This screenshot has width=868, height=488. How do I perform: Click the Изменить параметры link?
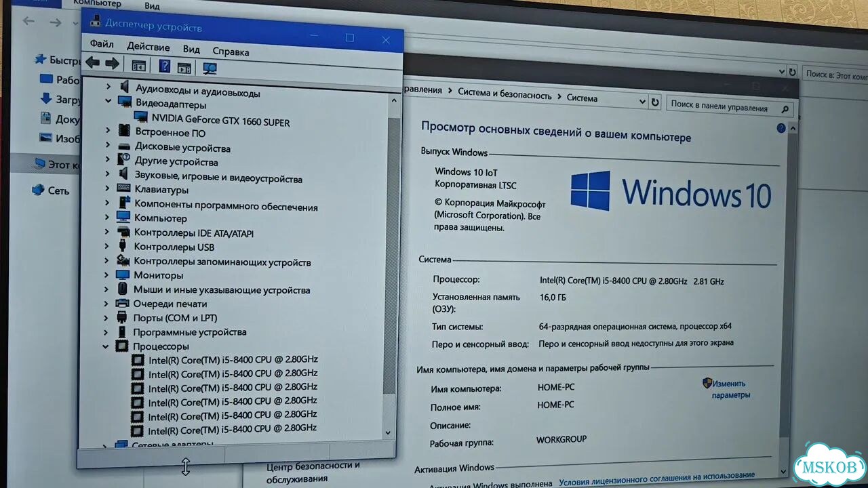click(x=730, y=388)
